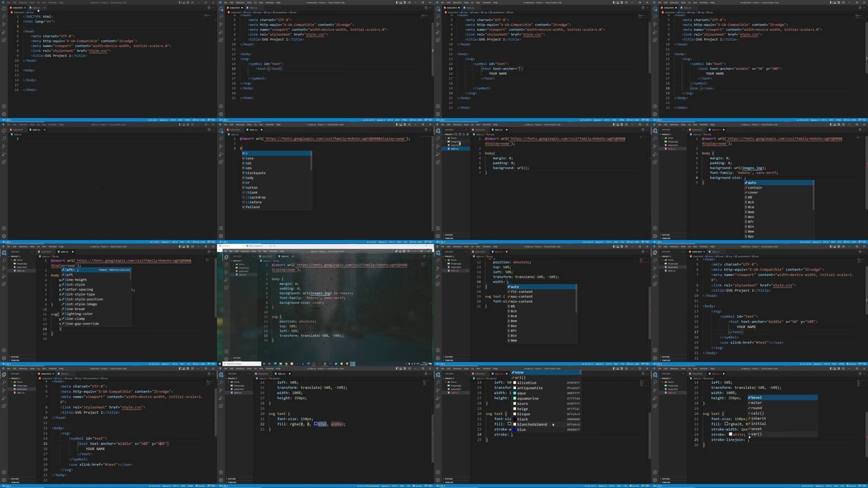Expand TIMELINE section in background url() window

(x=457, y=238)
